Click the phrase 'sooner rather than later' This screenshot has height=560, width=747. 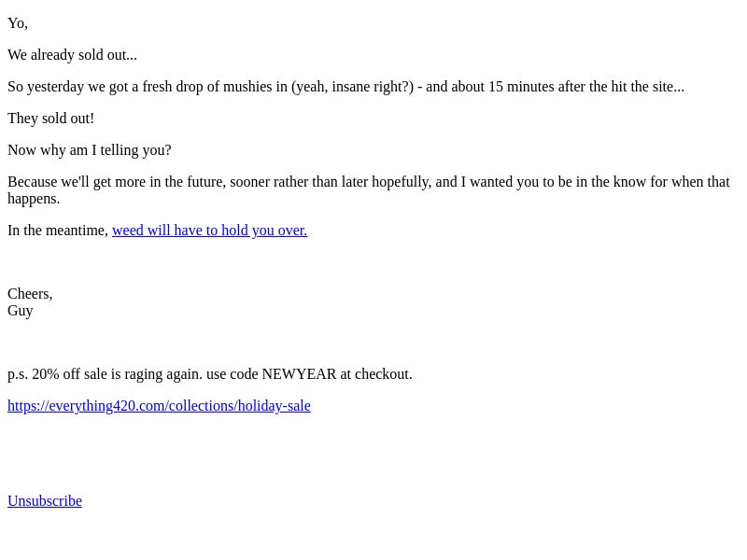pos(299,182)
